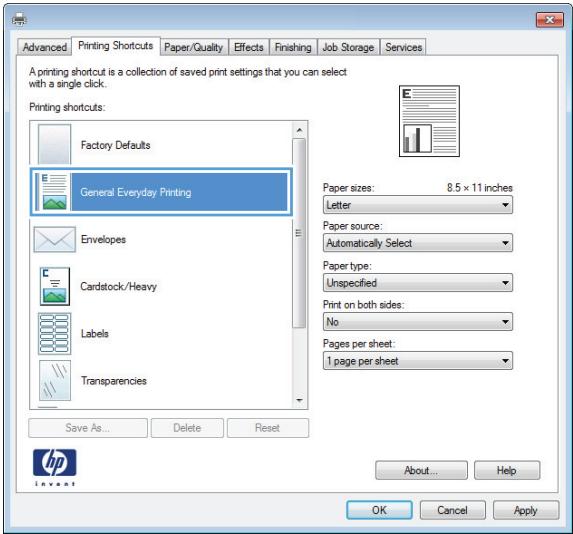This screenshot has height=534, width=573.
Task: Click the shortcuts list scrollbar thumb
Action: pos(299,233)
